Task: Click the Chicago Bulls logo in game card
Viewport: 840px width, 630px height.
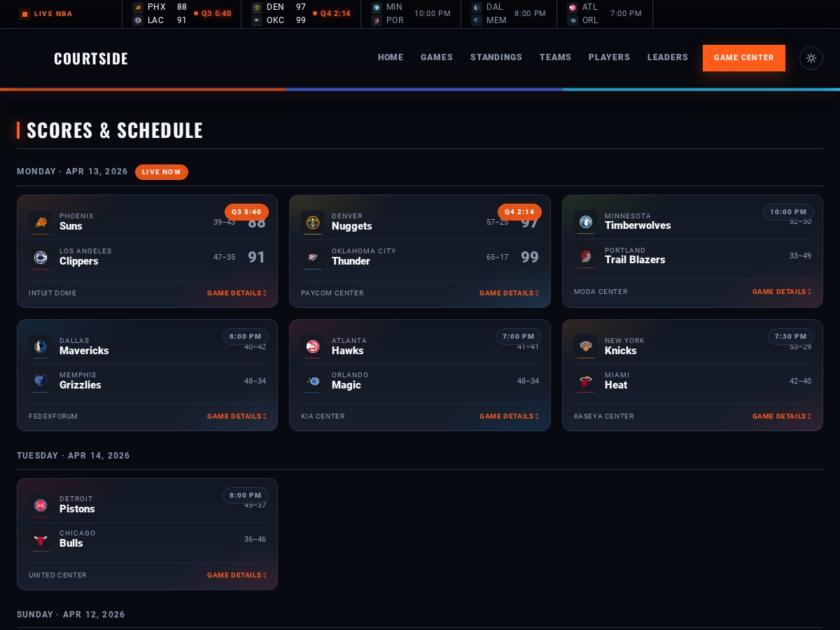Action: (x=41, y=539)
